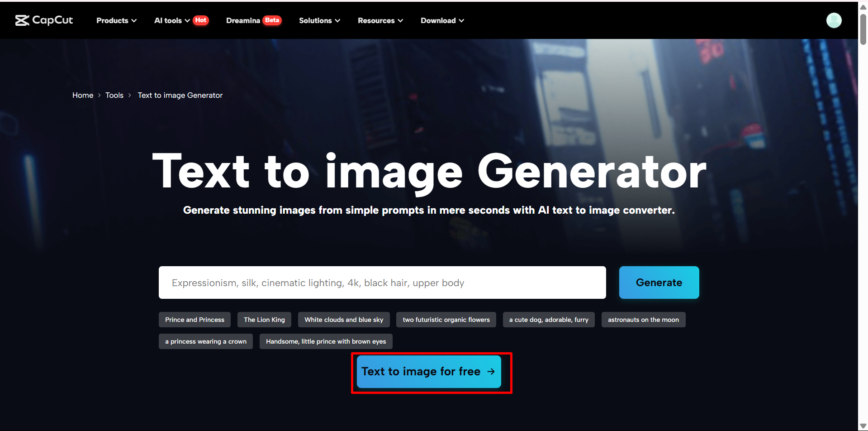The height and width of the screenshot is (431, 868).
Task: Click the Hot badge next to AI tools
Action: [200, 20]
